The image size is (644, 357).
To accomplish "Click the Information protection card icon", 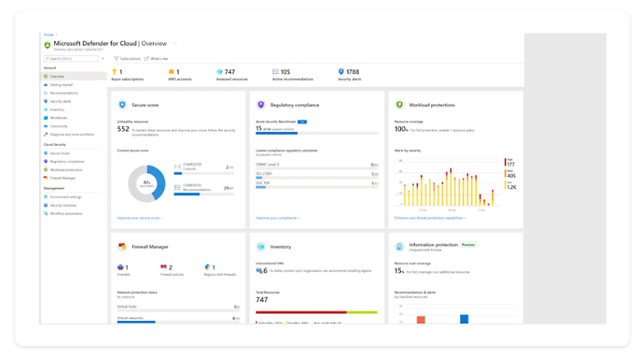I will 399,246.
